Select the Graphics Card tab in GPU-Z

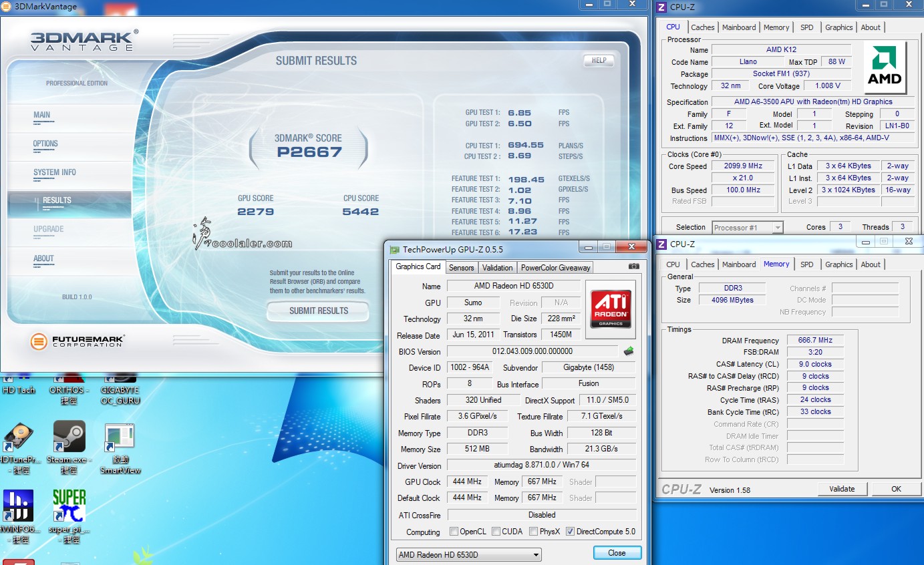(x=418, y=266)
